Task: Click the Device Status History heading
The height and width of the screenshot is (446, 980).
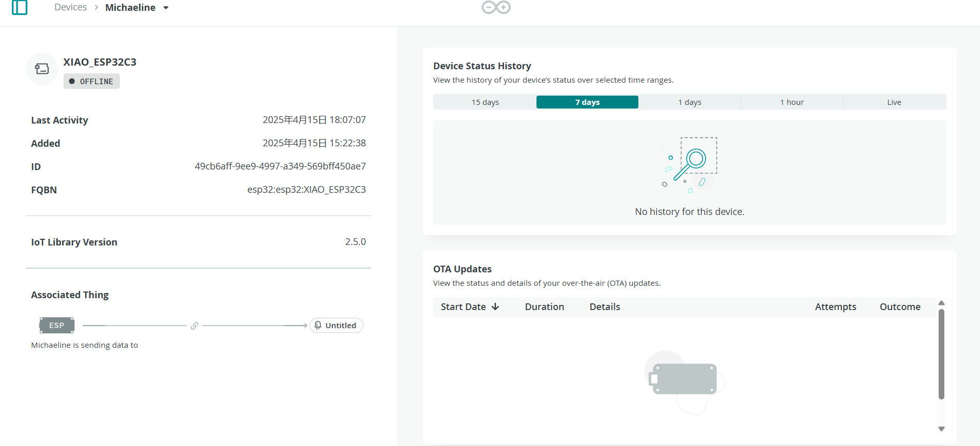Action: (482, 66)
